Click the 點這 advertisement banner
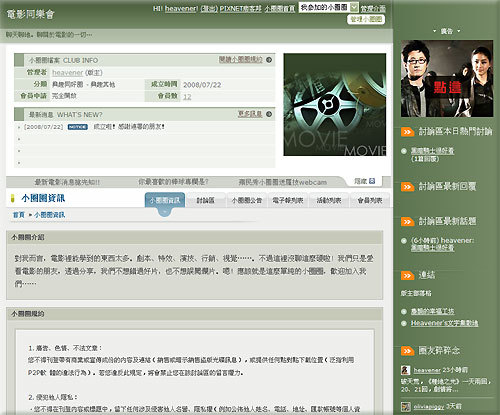This screenshot has height=415, width=500. (x=447, y=79)
